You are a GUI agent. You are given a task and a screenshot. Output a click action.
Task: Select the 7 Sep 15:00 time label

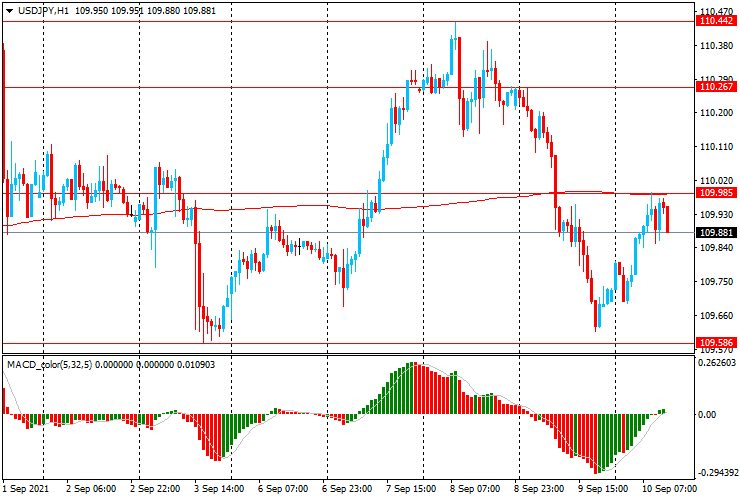click(x=411, y=488)
